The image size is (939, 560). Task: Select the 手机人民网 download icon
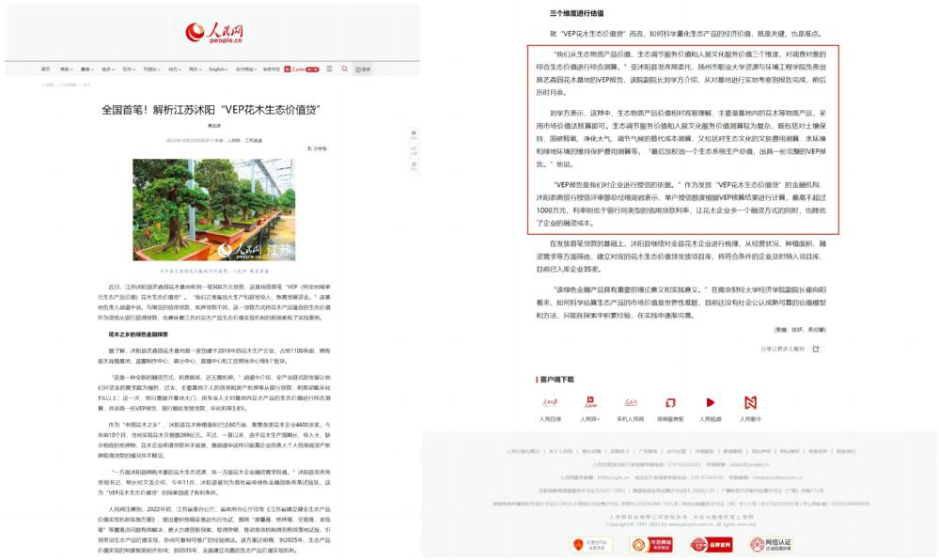click(x=630, y=402)
